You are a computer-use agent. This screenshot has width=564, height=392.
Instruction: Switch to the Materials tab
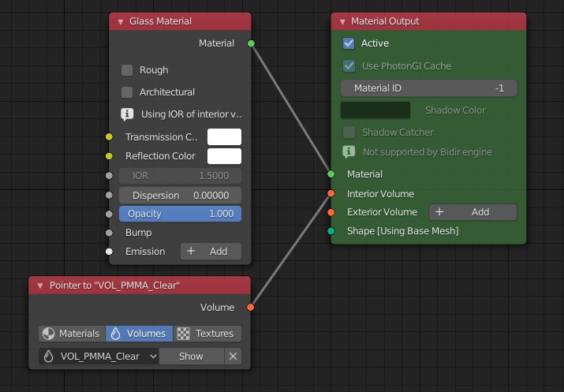[x=71, y=334]
